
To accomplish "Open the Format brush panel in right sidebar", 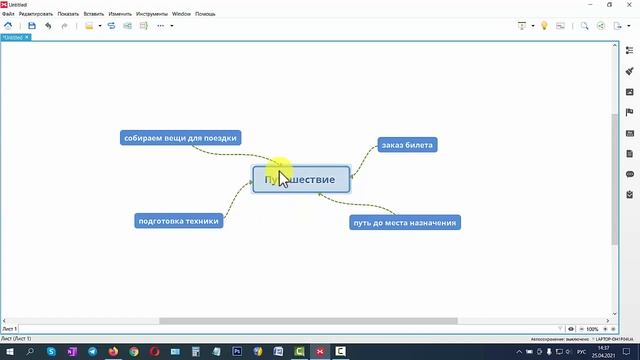I will click(x=630, y=71).
